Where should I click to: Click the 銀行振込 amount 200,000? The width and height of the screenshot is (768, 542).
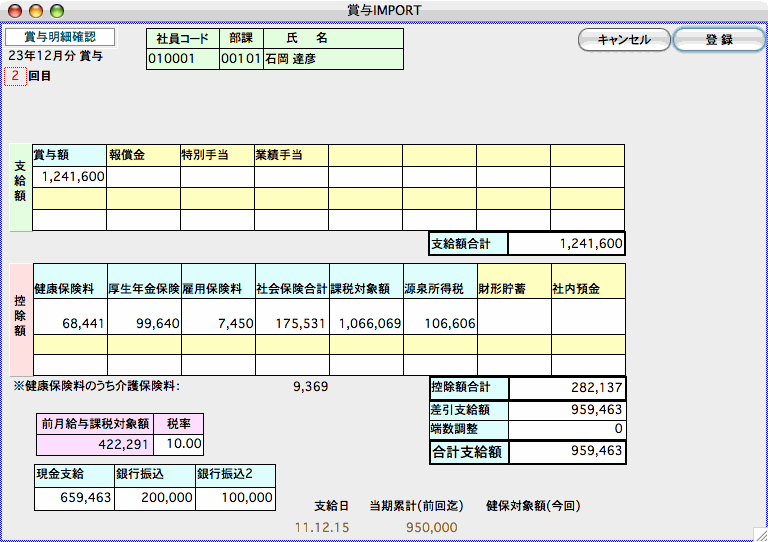(154, 497)
